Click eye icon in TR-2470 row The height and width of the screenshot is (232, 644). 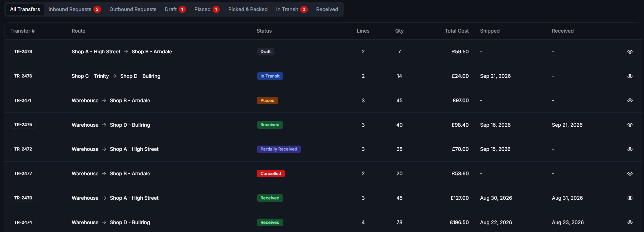click(x=630, y=198)
